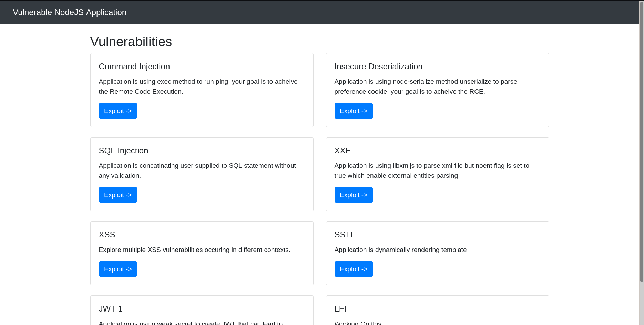
Task: Click the SSTI card heading
Action: (x=344, y=235)
